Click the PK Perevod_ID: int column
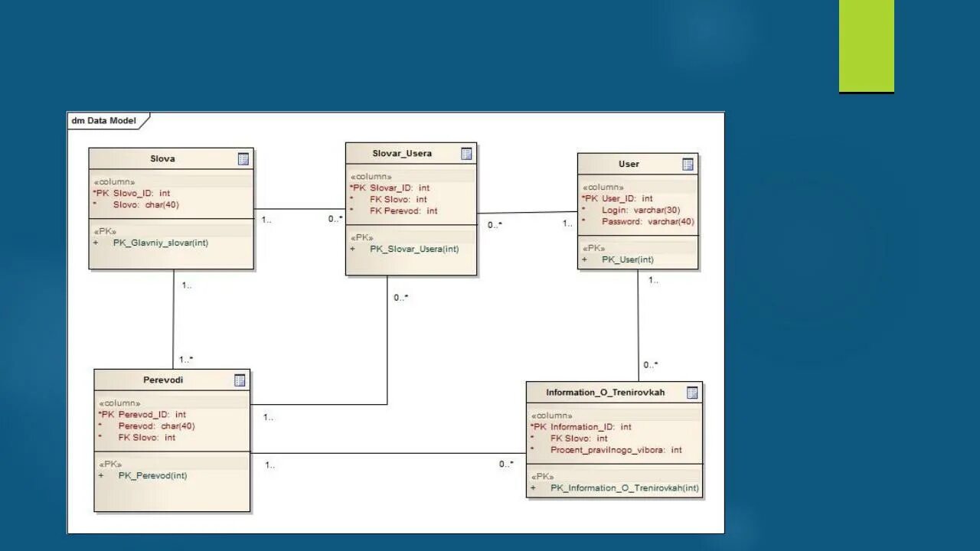The image size is (980, 551). tap(142, 415)
